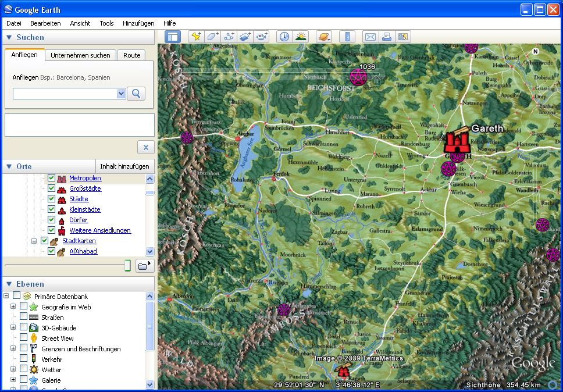The image size is (563, 392).
Task: Click the print toolbar icon
Action: point(387,37)
